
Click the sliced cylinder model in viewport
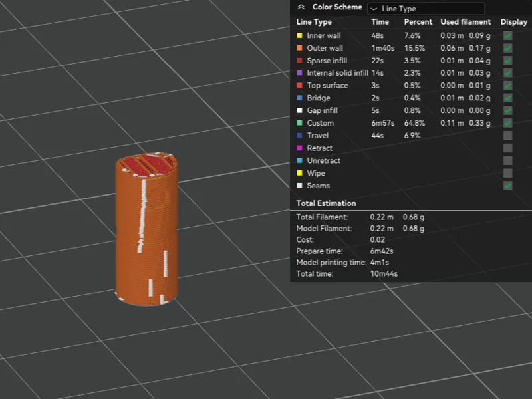pyautogui.click(x=146, y=229)
